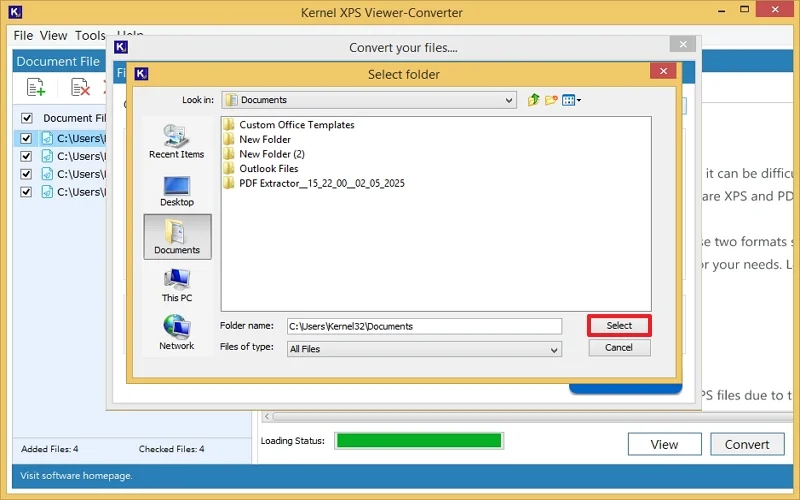
Task: Click Cancel in Select folder dialog
Action: (x=619, y=347)
